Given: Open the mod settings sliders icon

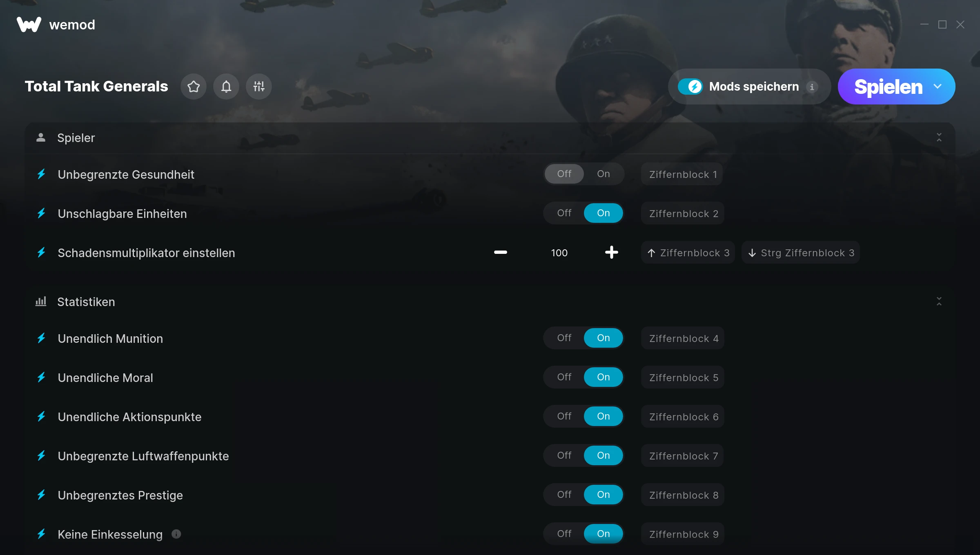Looking at the screenshot, I should click(259, 87).
